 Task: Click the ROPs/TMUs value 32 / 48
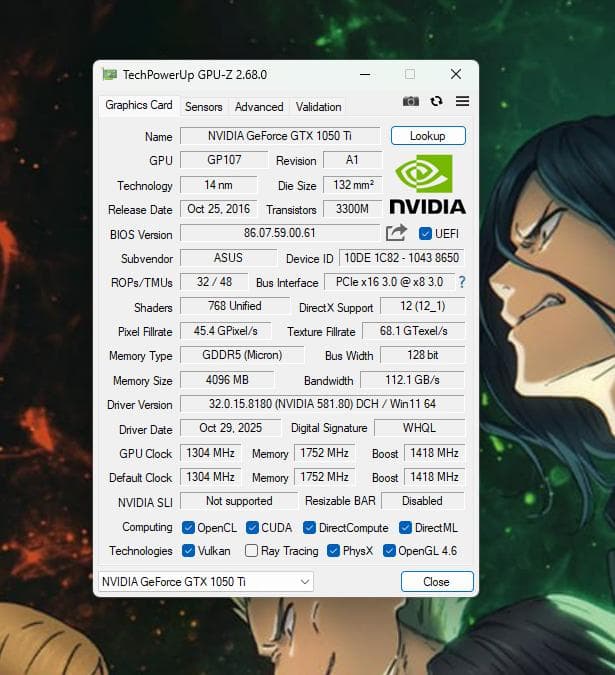coord(214,282)
